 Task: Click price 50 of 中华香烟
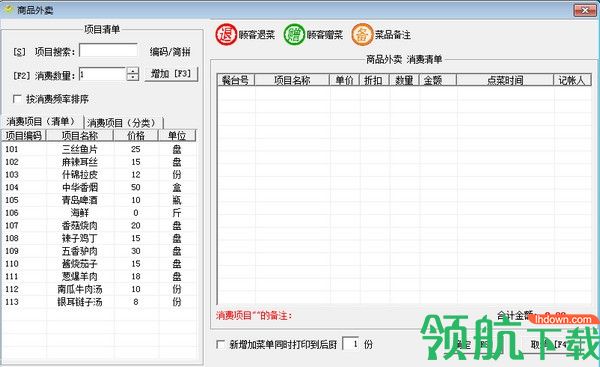coord(135,187)
